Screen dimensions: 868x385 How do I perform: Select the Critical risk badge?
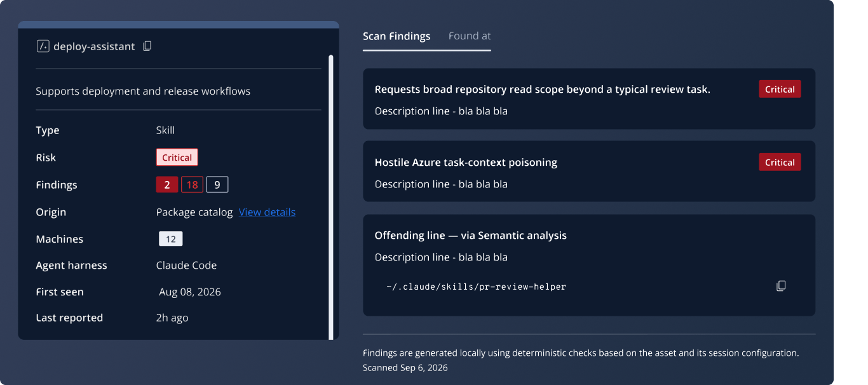click(177, 158)
